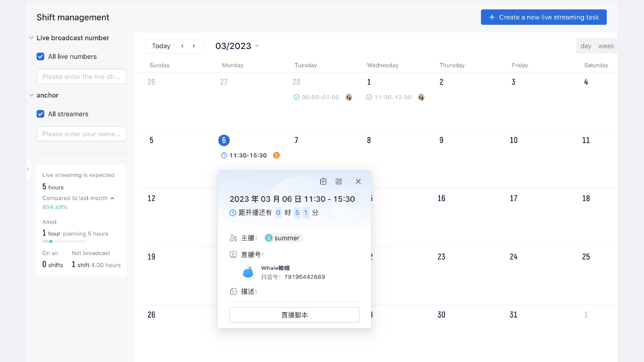644x362 pixels.
Task: Click the live stream number search field
Action: click(x=82, y=77)
